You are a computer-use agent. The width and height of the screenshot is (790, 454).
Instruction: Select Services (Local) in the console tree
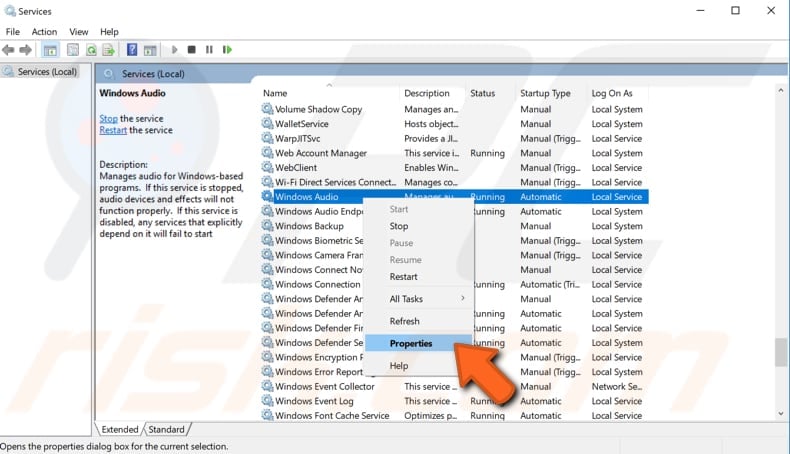(47, 72)
